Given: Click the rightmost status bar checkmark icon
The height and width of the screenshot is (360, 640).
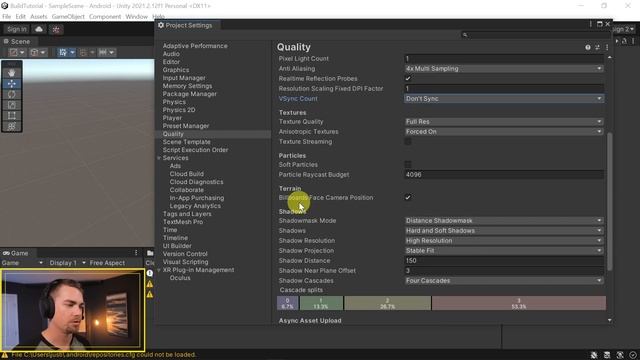Looking at the screenshot, I should coord(633,355).
